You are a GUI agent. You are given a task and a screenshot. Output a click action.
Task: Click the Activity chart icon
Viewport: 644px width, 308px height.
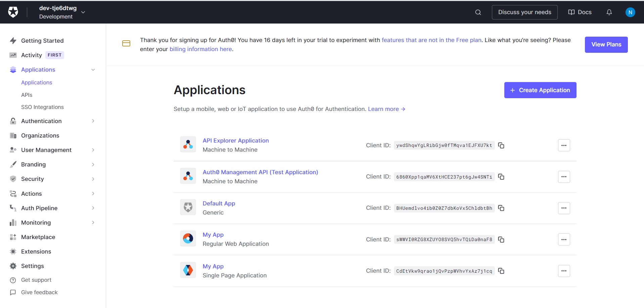[13, 55]
